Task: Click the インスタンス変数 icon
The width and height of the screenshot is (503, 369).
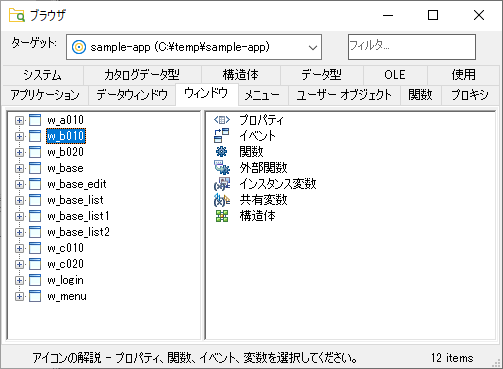Action: point(222,184)
